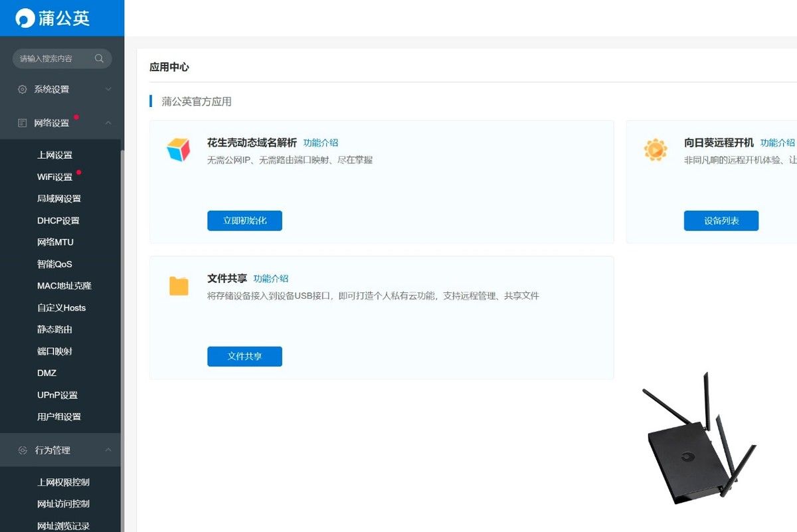The image size is (797, 532).
Task: Collapse the 行为管理 section chevron
Action: pyautogui.click(x=108, y=450)
